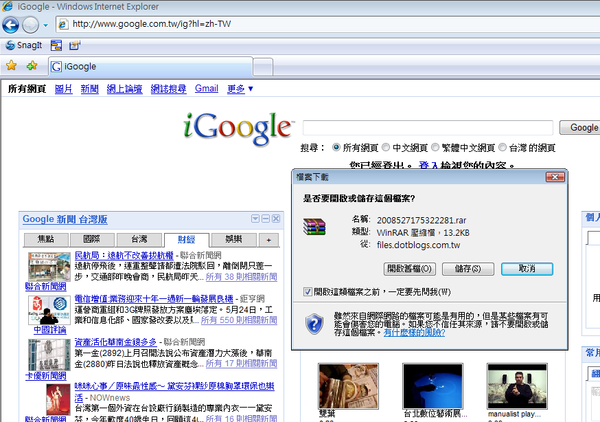
Task: Open the 所有 550 則相關新聞 link
Action: coord(239,320)
